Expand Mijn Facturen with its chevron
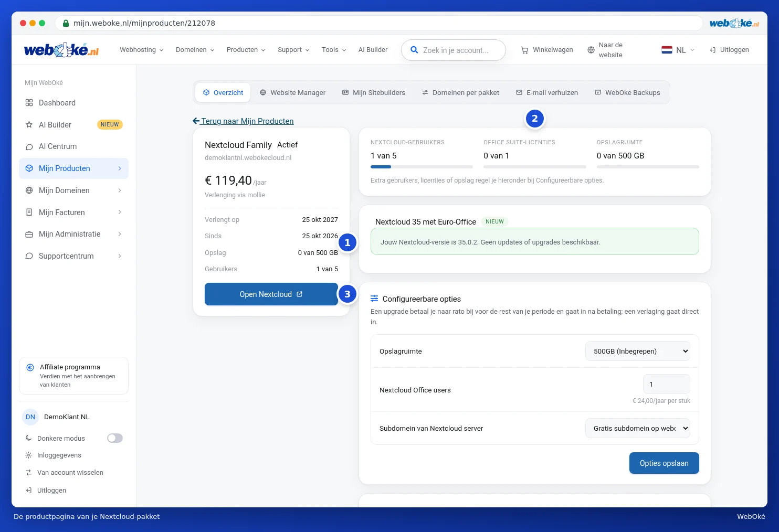This screenshot has width=779, height=532. [120, 212]
